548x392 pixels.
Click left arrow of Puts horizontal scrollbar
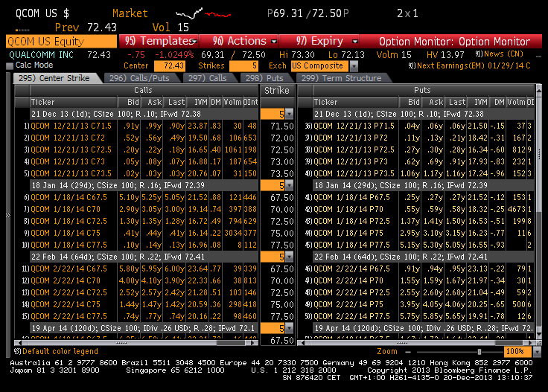(302, 343)
